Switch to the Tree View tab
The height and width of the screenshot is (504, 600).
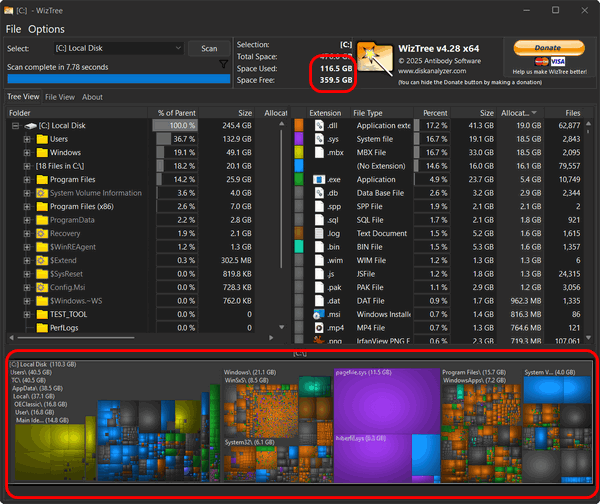(23, 97)
